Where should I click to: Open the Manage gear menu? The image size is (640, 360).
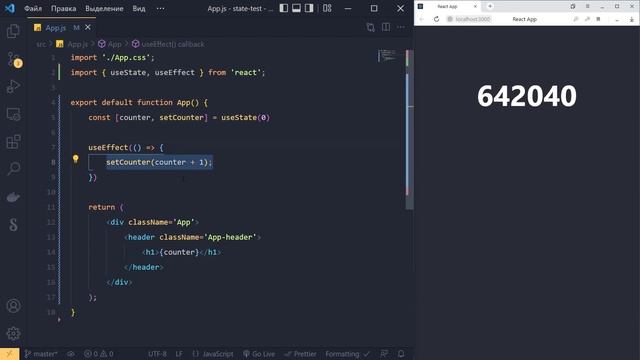[x=13, y=333]
